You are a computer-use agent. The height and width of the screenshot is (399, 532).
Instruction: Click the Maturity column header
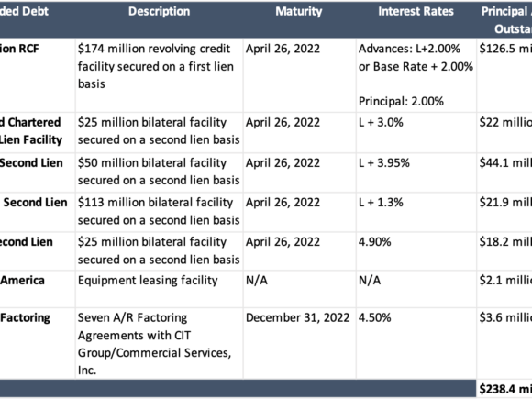point(299,12)
